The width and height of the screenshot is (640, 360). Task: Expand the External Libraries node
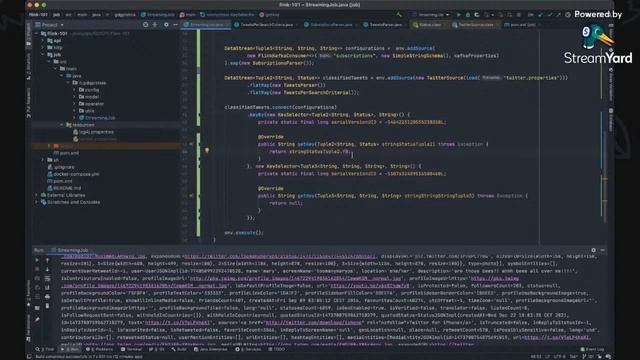click(37, 195)
